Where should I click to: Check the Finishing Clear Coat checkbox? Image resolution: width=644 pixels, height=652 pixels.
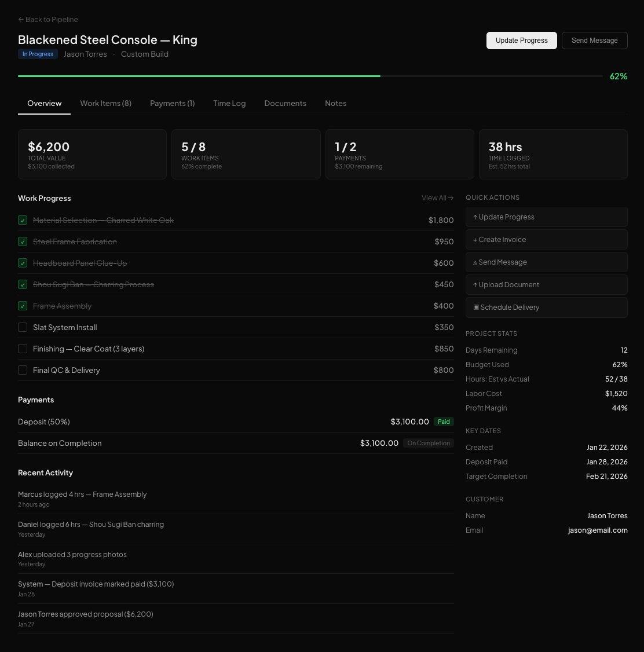click(x=23, y=349)
